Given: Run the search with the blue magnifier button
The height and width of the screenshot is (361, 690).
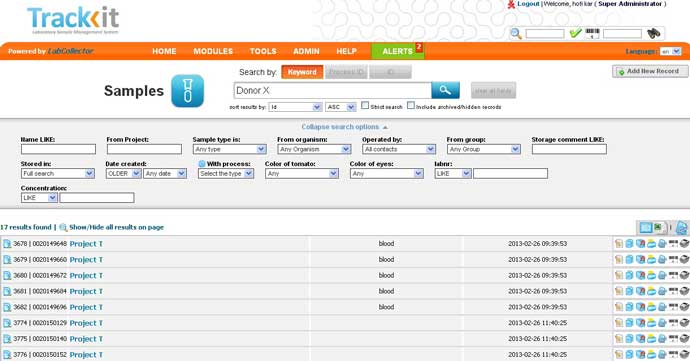Looking at the screenshot, I should pyautogui.click(x=445, y=90).
